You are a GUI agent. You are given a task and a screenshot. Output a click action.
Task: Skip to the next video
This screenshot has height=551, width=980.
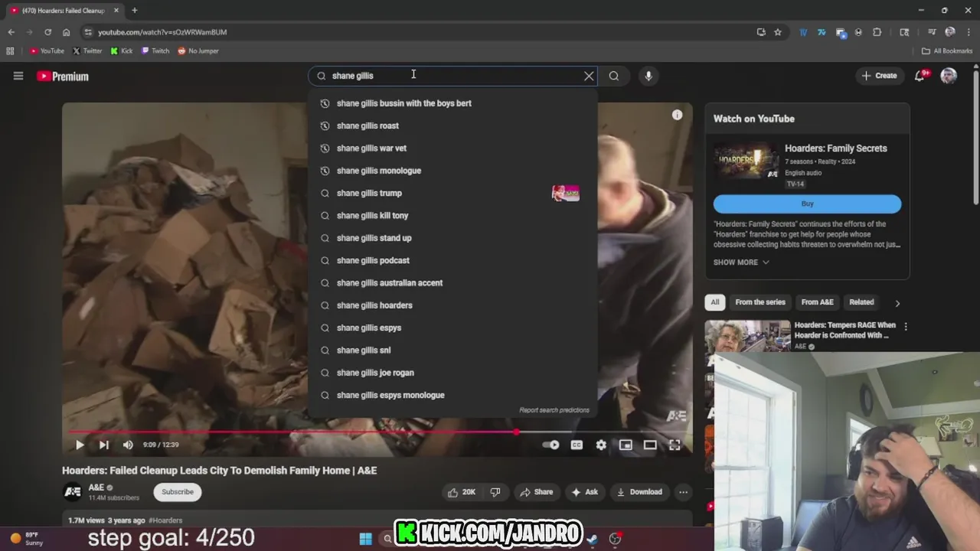[104, 445]
